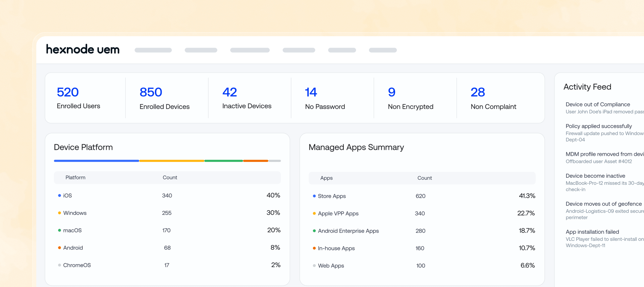Viewport: 644px width, 287px height.
Task: Open the 850 Enrolled Devices stat
Action: tap(164, 98)
